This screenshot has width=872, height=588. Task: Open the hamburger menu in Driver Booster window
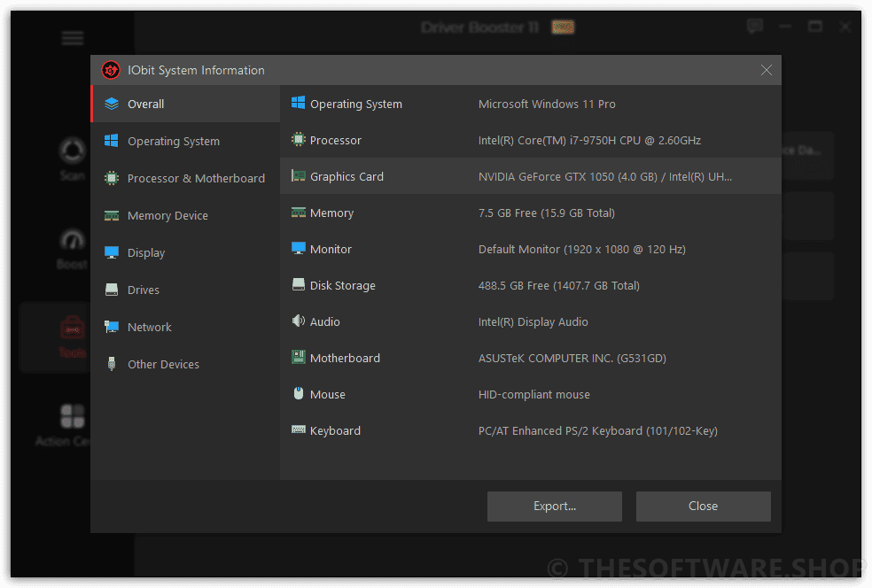point(73,38)
